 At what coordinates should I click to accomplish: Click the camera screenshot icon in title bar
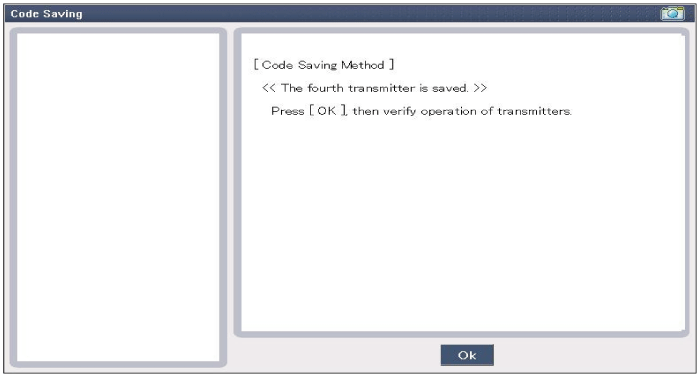[672, 13]
